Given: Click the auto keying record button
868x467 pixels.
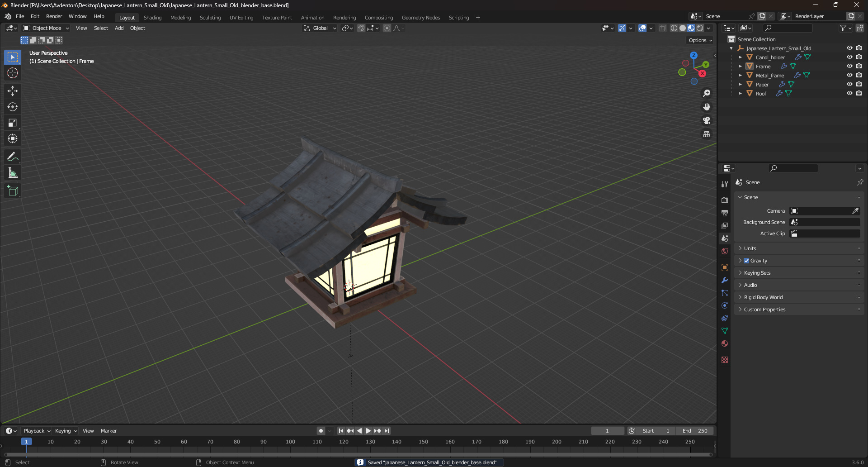Looking at the screenshot, I should (x=321, y=431).
